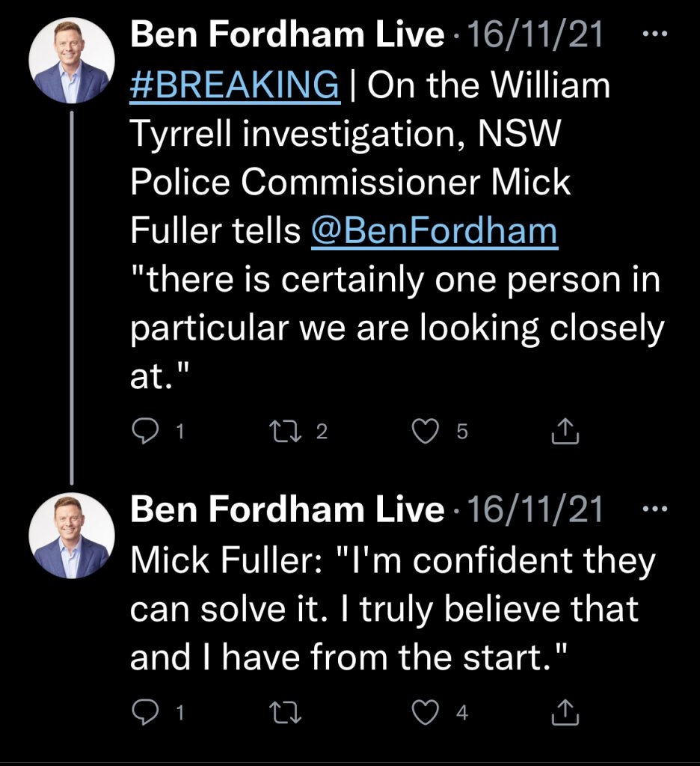The height and width of the screenshot is (766, 700).
Task: Click the 16/11/21 date on second tweet
Action: coord(534,511)
